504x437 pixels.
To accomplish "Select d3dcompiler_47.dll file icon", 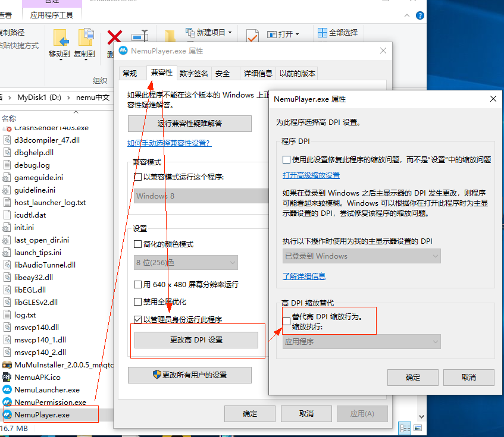I will 7,140.
